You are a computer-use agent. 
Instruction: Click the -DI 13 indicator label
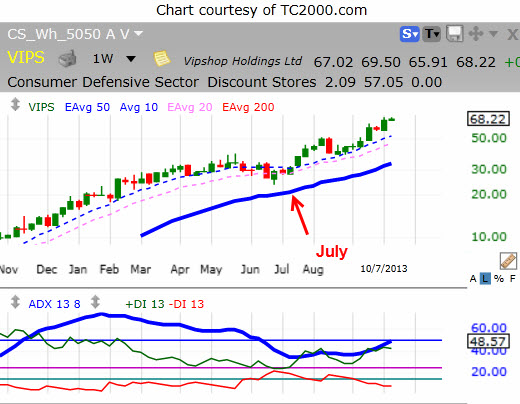[x=186, y=304]
